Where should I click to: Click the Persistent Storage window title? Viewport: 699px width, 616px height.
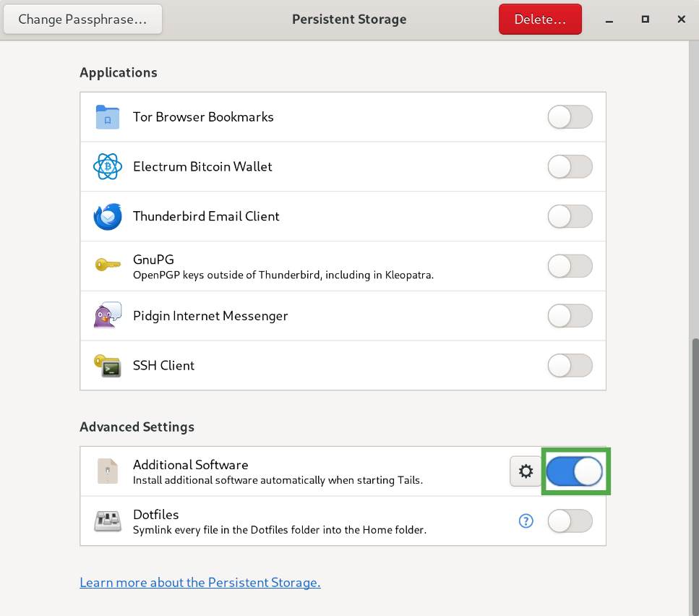click(349, 20)
